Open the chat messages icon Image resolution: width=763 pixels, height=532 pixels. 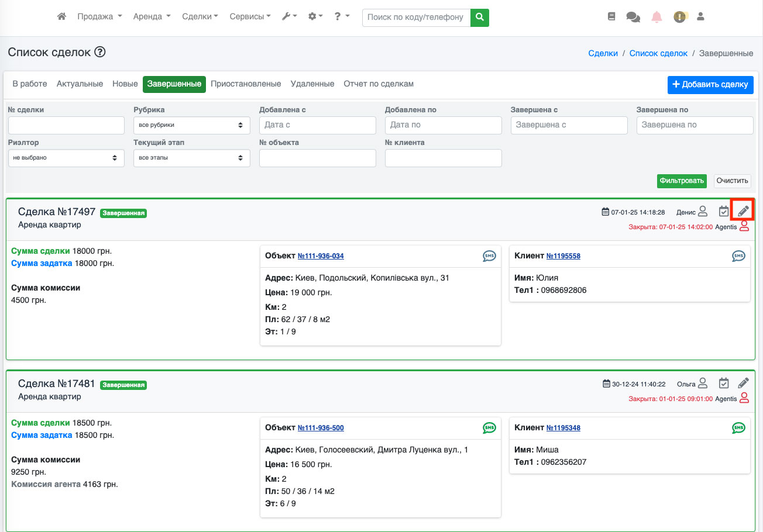(x=633, y=18)
